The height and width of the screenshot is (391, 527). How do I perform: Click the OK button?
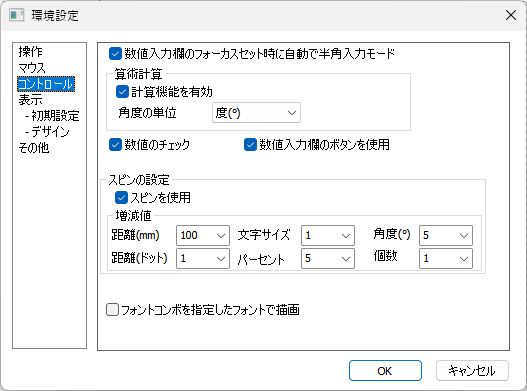(385, 370)
